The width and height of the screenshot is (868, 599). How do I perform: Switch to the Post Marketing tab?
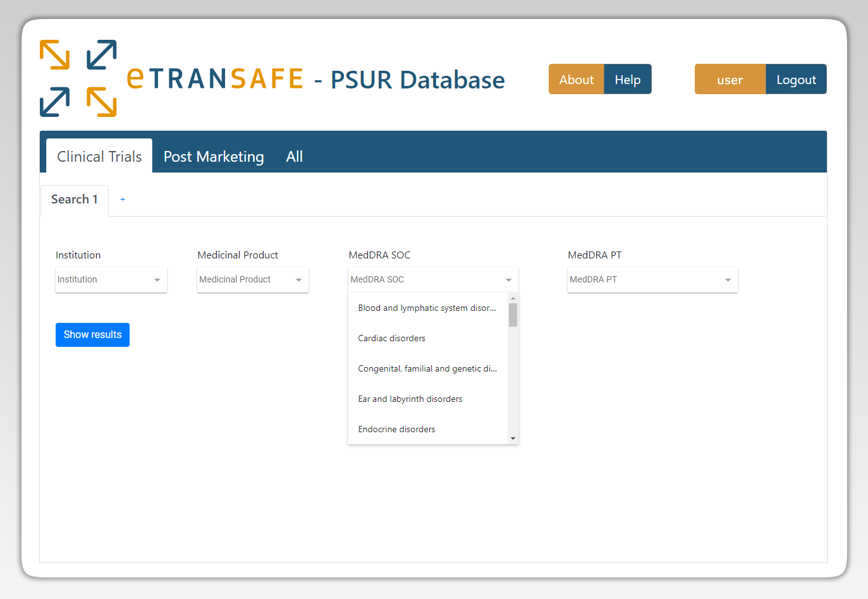pyautogui.click(x=213, y=156)
